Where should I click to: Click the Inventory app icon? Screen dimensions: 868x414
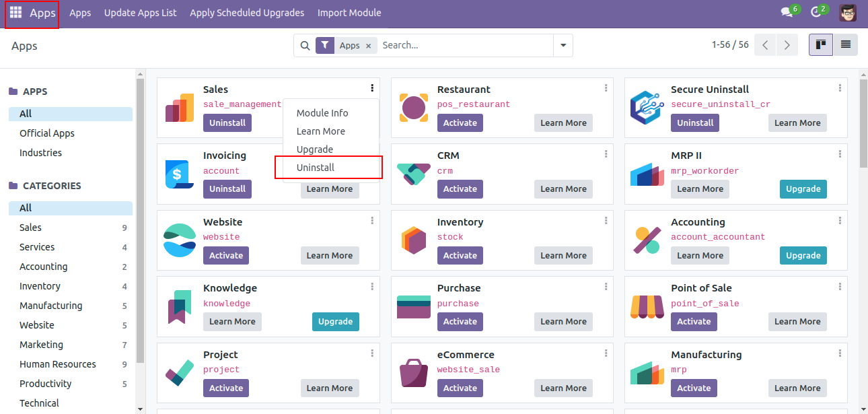pyautogui.click(x=413, y=240)
